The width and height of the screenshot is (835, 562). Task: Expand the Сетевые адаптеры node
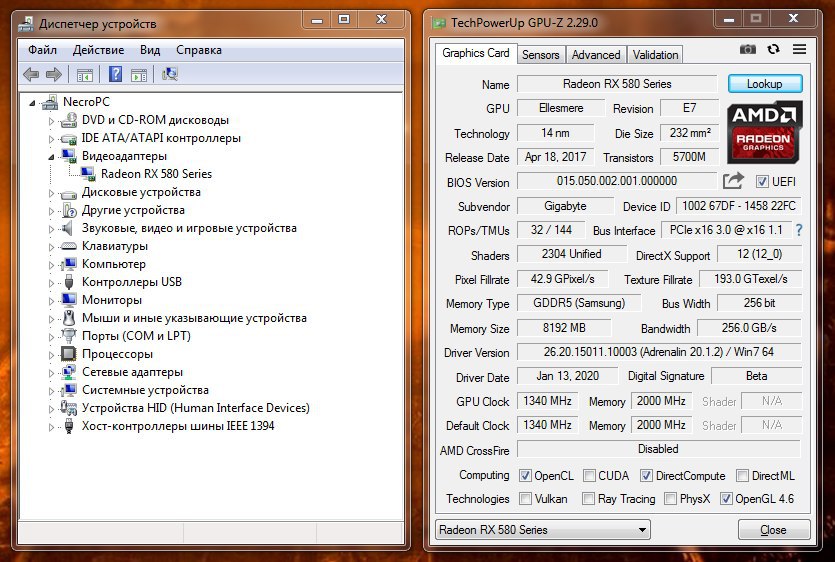point(51,372)
